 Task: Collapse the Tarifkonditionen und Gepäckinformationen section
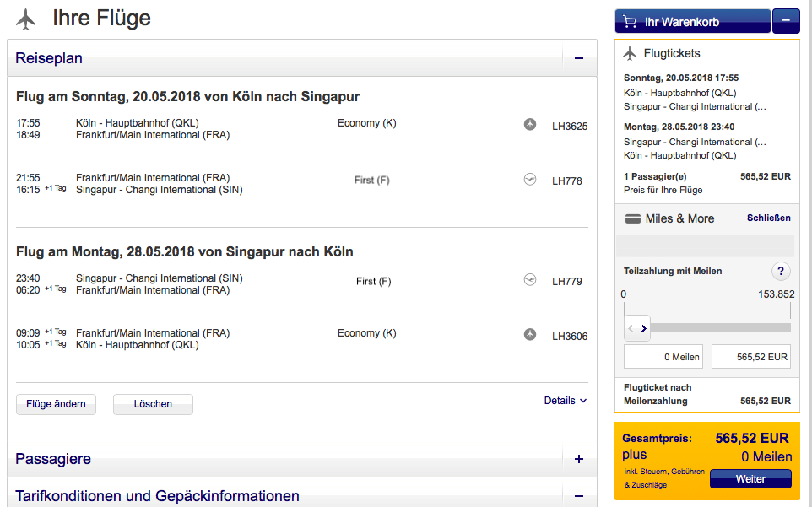click(579, 496)
